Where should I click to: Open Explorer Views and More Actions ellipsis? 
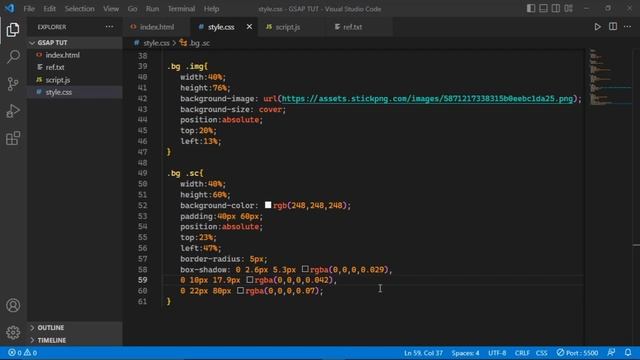pyautogui.click(x=109, y=27)
